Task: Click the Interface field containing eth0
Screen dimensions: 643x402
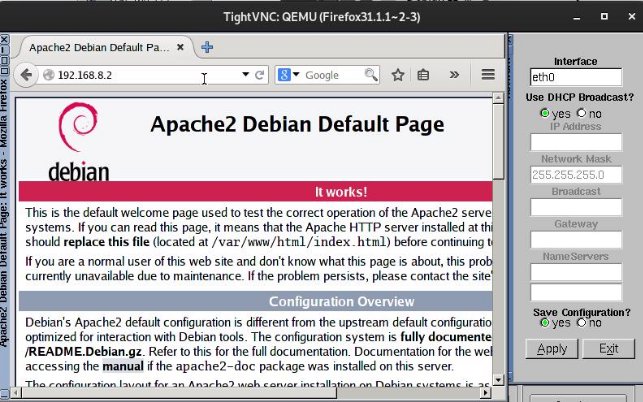Action: click(575, 77)
